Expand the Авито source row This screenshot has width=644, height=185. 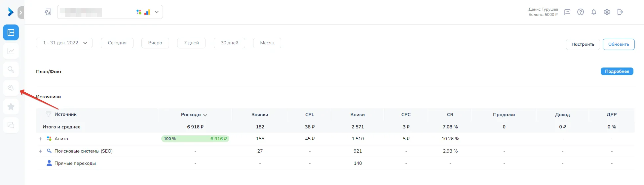pyautogui.click(x=40, y=139)
